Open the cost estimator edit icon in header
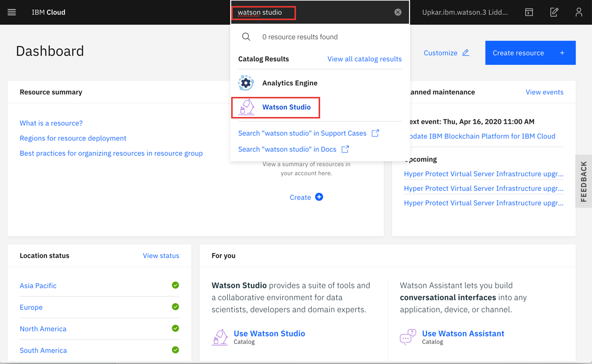The image size is (592, 364). click(x=554, y=12)
